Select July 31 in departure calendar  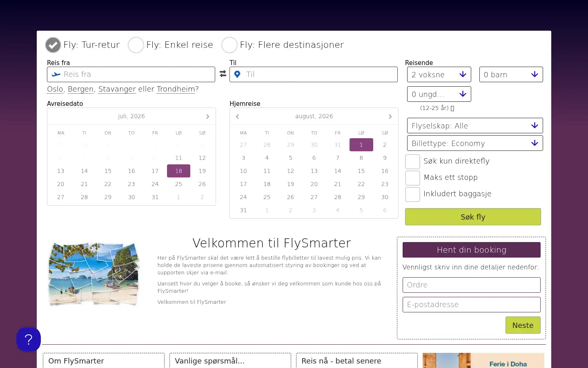155,197
